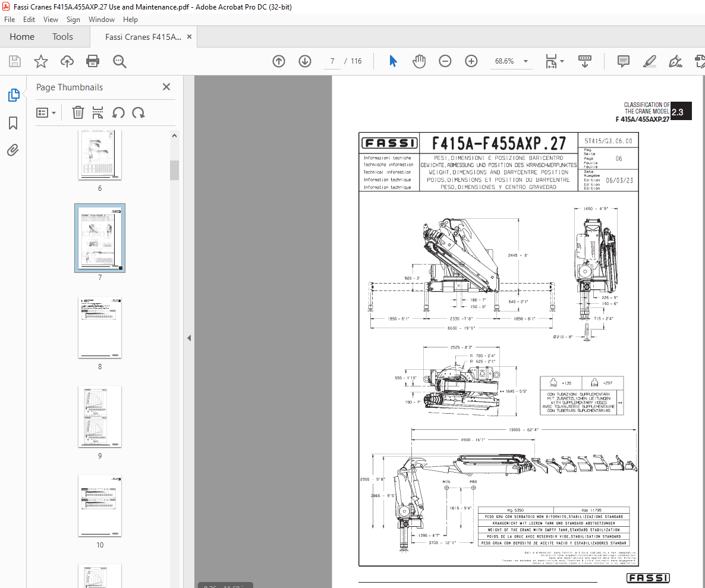Screen dimensions: 705x588
Task: Click 'CLASSIFICATION OF THE CRANE MODEL' page header
Action: pyautogui.click(x=647, y=108)
